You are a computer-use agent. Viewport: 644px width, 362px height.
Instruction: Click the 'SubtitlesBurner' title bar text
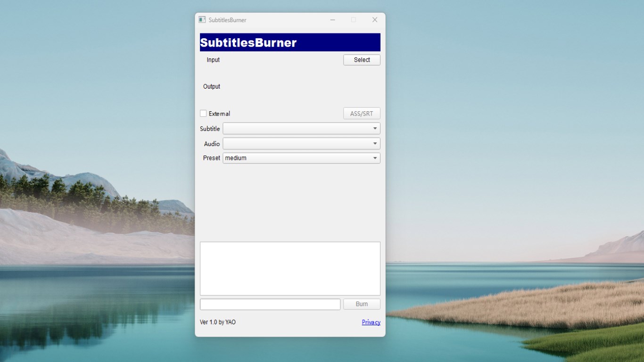pos(227,20)
